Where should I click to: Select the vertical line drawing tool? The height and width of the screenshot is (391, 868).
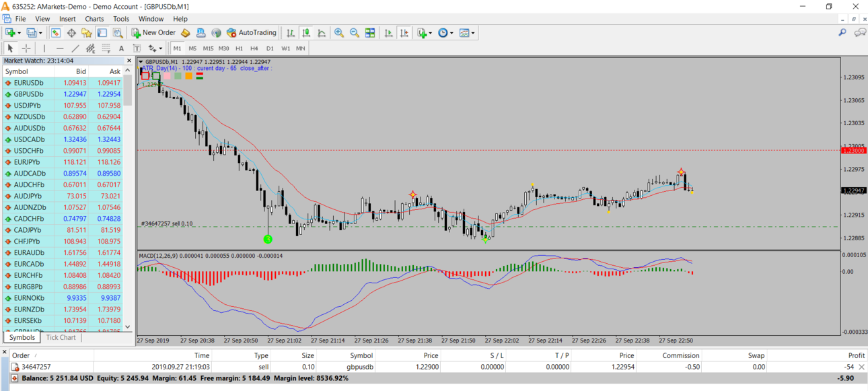[x=44, y=48]
